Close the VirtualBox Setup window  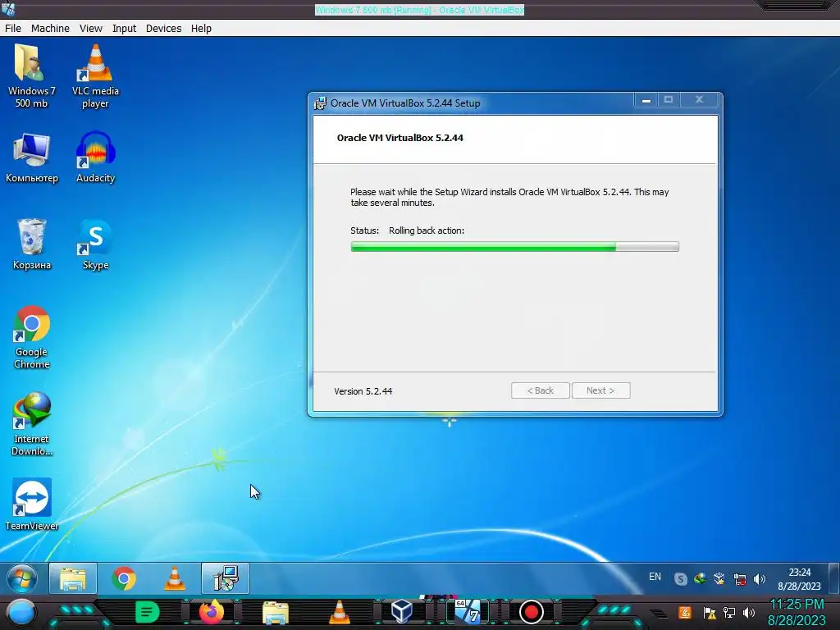click(699, 100)
